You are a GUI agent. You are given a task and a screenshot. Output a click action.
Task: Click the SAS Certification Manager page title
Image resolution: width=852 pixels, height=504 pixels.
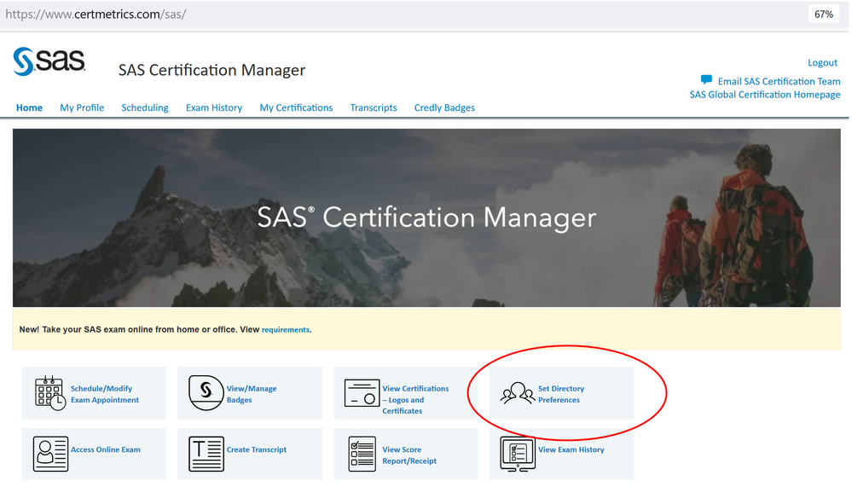212,70
